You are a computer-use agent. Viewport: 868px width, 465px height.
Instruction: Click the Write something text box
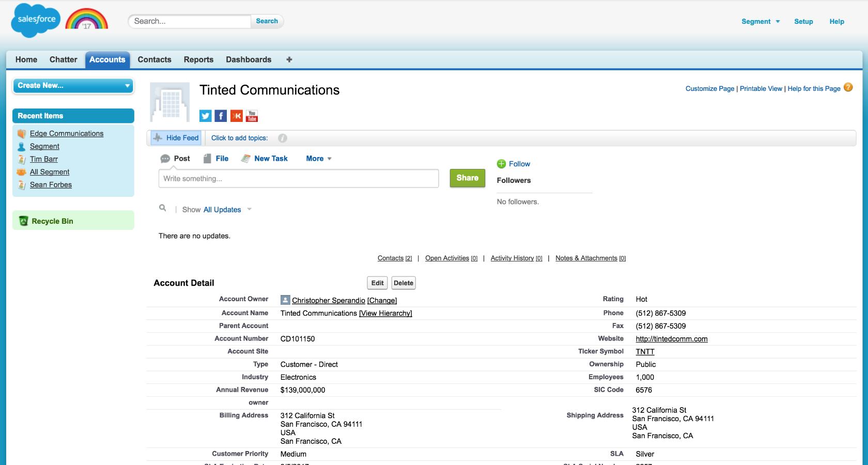299,178
